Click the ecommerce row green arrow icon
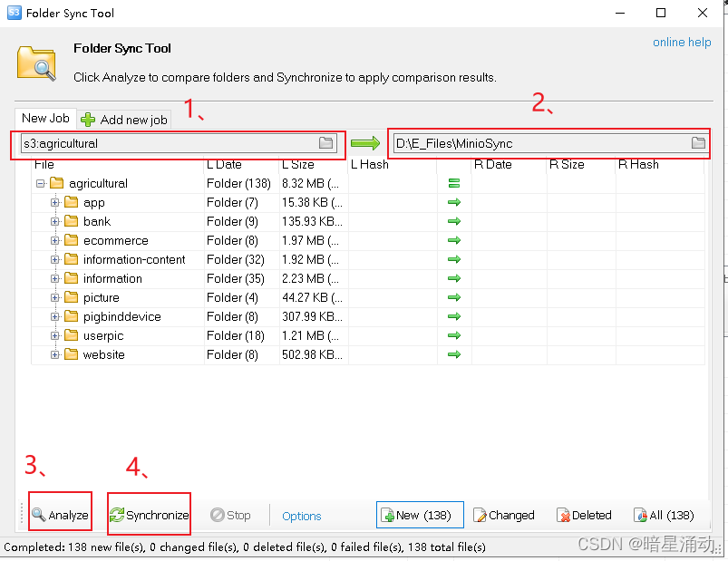728x561 pixels. tap(454, 240)
